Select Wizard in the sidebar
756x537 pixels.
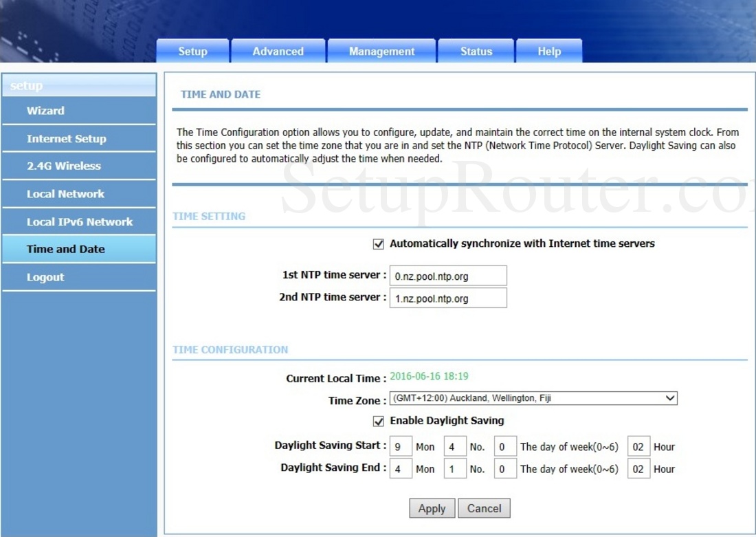coord(79,111)
